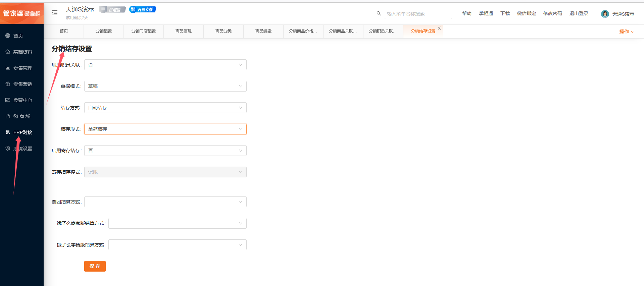644x286 pixels.
Task: Click the search magnifier icon
Action: pos(379,13)
